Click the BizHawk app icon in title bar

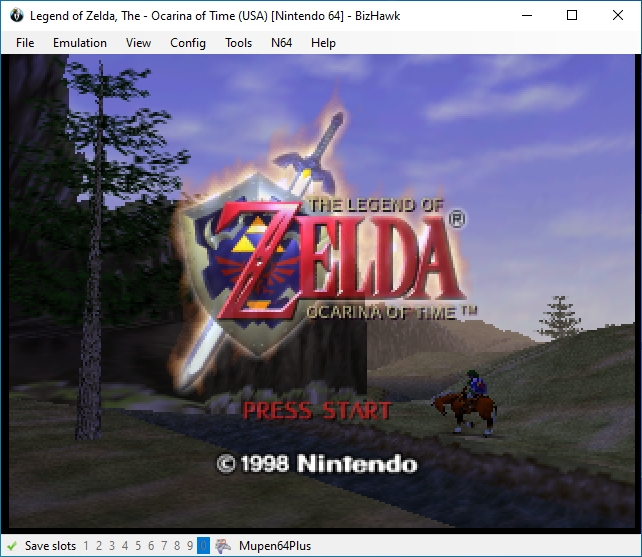coord(17,16)
